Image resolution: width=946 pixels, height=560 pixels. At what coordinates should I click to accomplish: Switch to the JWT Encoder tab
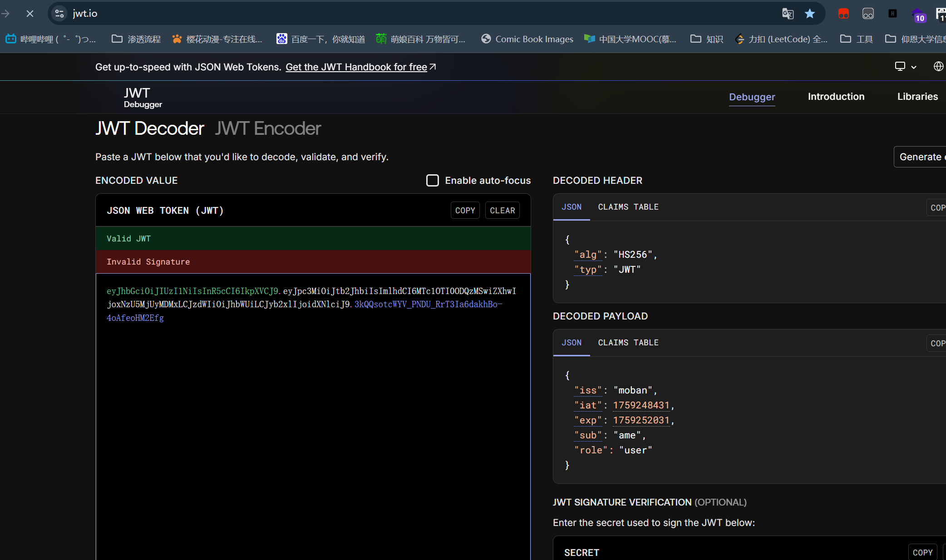(x=268, y=128)
